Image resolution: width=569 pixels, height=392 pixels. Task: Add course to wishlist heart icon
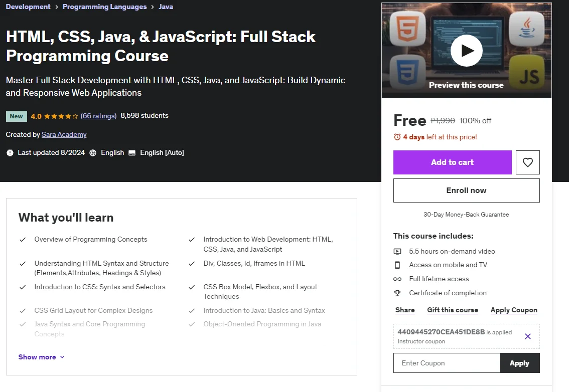528,162
